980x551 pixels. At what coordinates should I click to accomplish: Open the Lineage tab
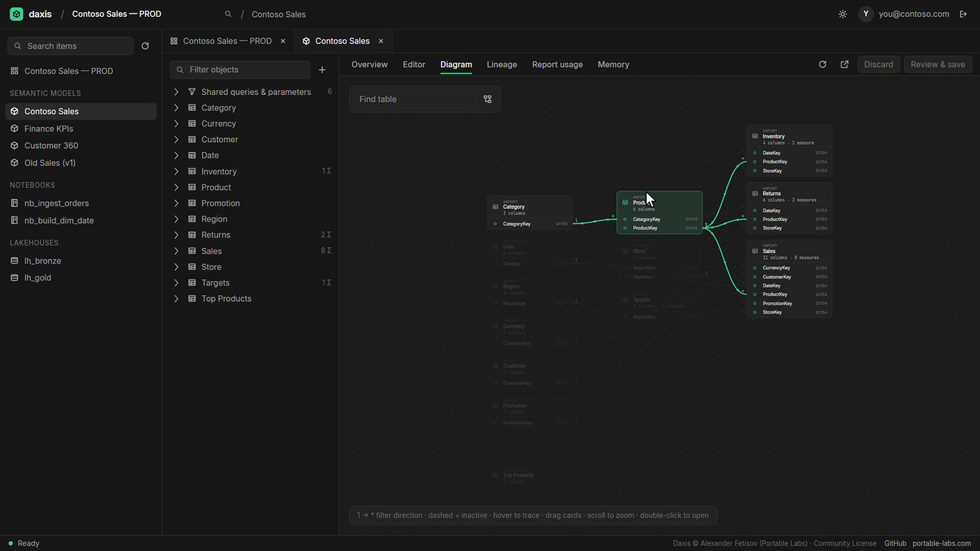pos(502,65)
